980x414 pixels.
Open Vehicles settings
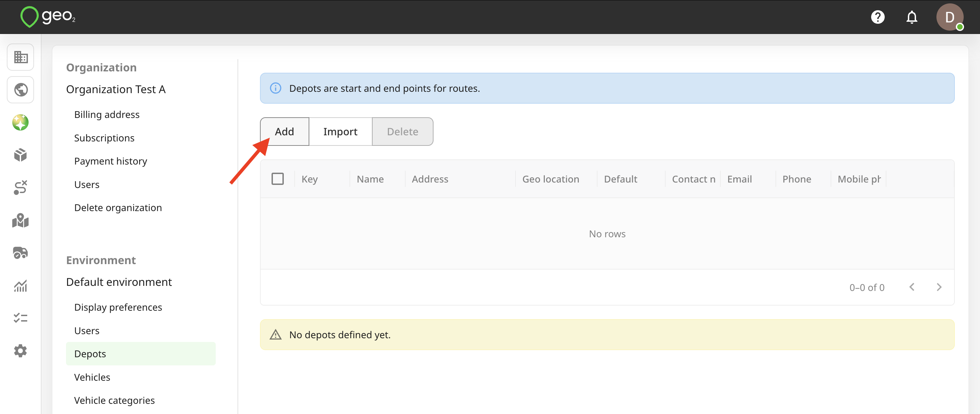coord(92,377)
